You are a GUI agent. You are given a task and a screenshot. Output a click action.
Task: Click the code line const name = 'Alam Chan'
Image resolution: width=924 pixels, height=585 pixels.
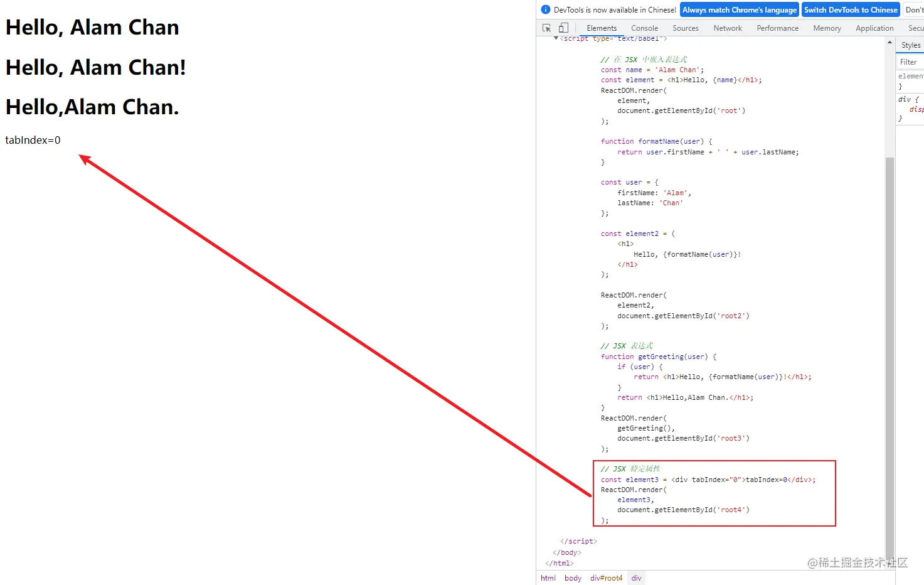click(652, 70)
